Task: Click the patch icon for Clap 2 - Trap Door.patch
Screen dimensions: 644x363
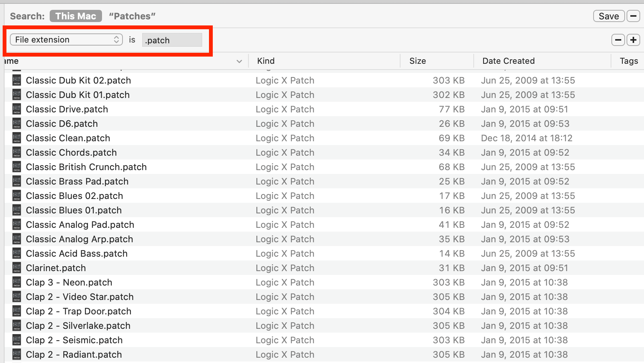Action: point(16,311)
